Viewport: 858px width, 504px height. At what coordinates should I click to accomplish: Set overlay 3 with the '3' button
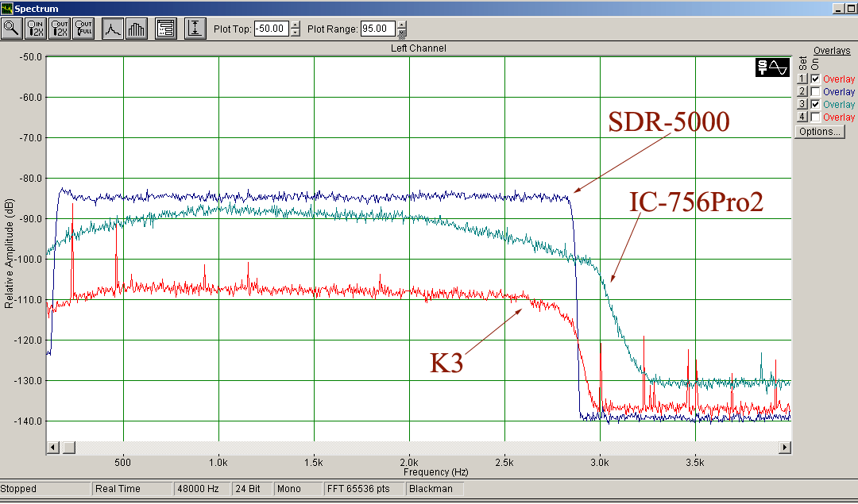click(x=802, y=104)
